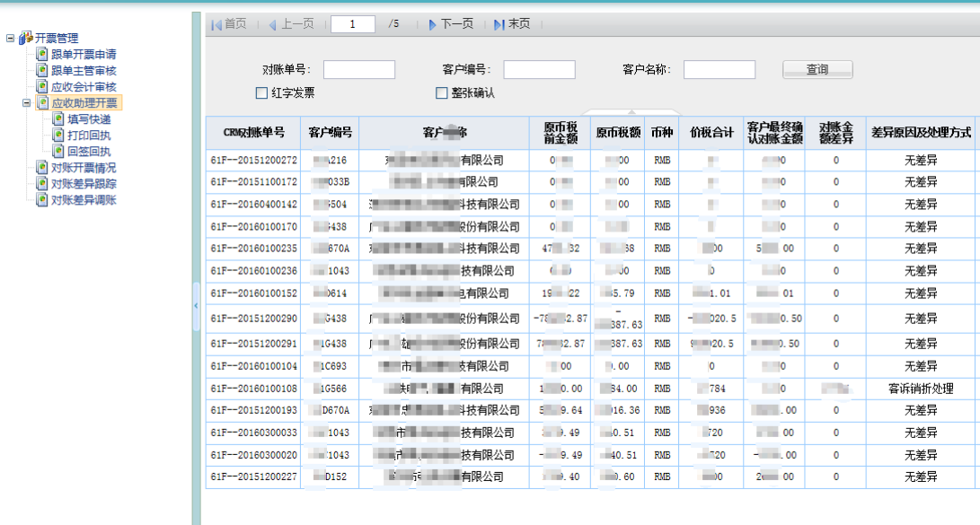Viewport: 980px width, 525px height.
Task: Collapse the left navigation panel handle
Action: [196, 306]
